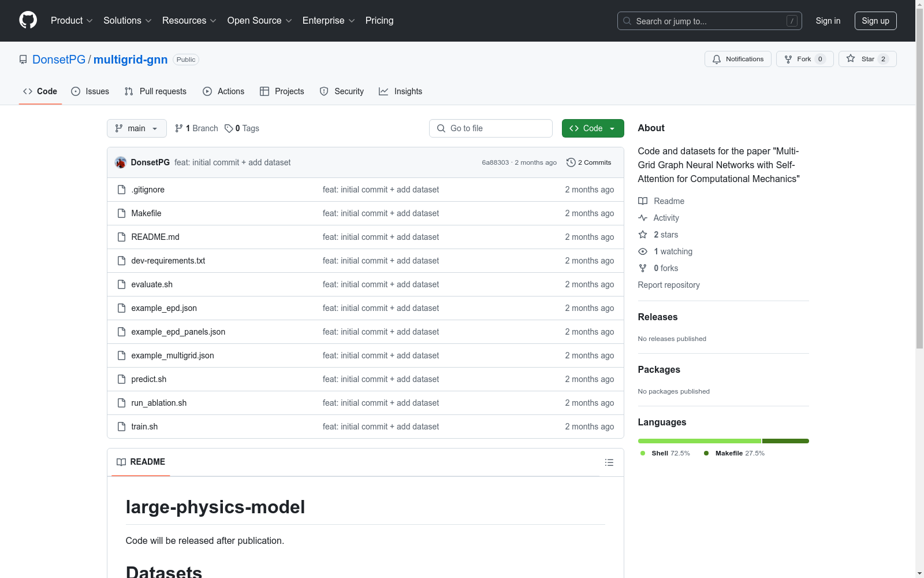Focus the Go to file input
The width and height of the screenshot is (924, 578).
[491, 128]
